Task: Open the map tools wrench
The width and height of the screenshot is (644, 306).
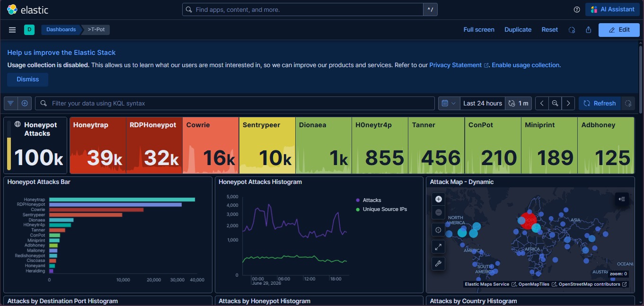Action: coord(438,264)
